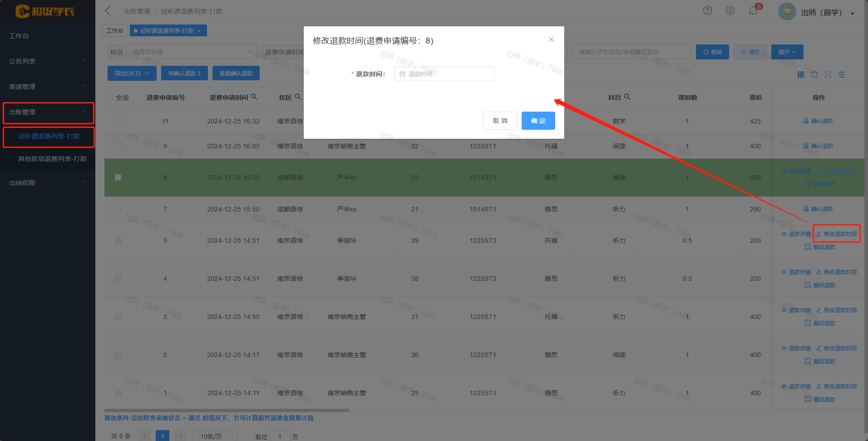Click the back arrow beside breadcrumb

point(108,11)
